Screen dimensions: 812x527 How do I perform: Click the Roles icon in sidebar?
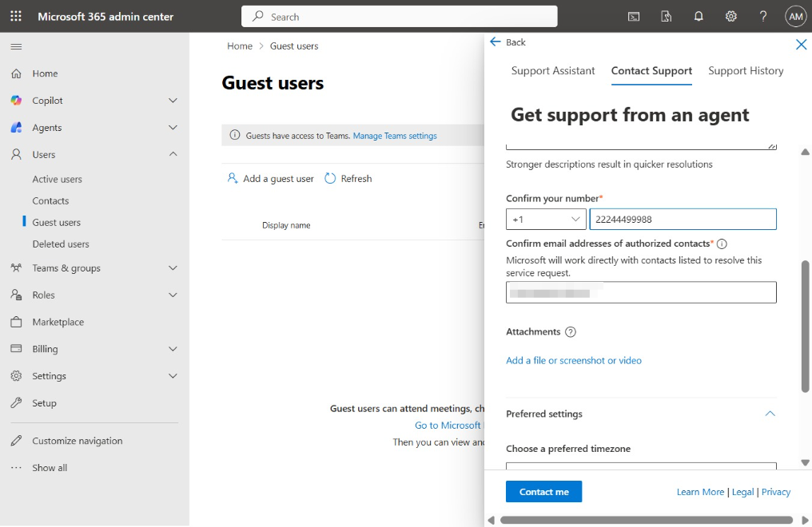16,295
